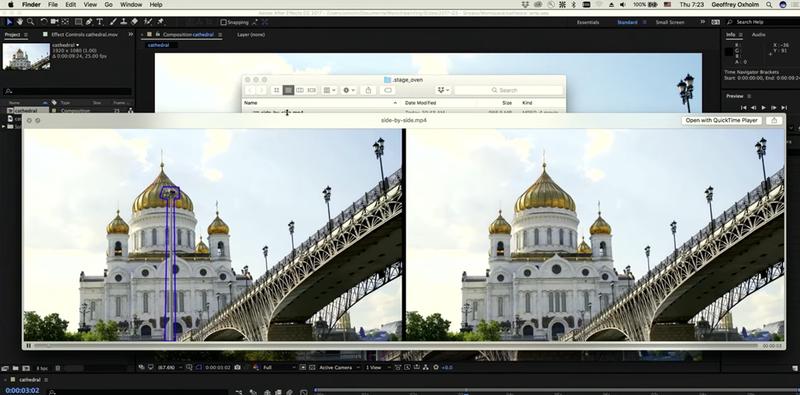Step back one frame in Preview panel

(x=754, y=108)
